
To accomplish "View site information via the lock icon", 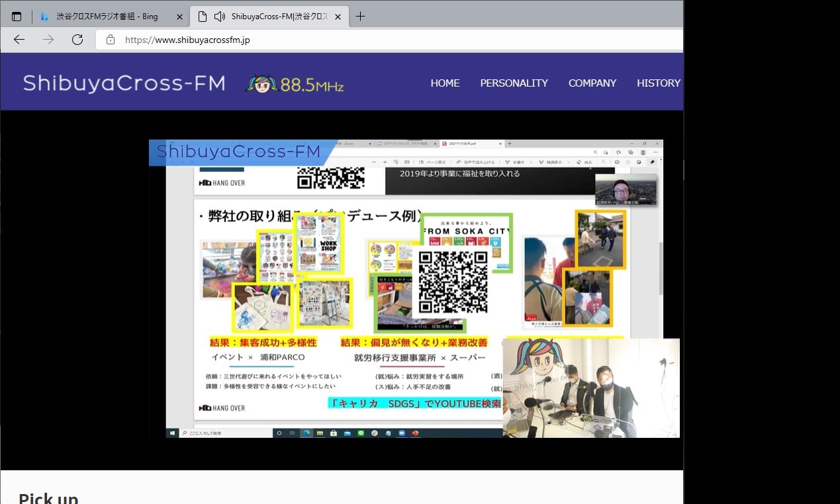I will [111, 40].
